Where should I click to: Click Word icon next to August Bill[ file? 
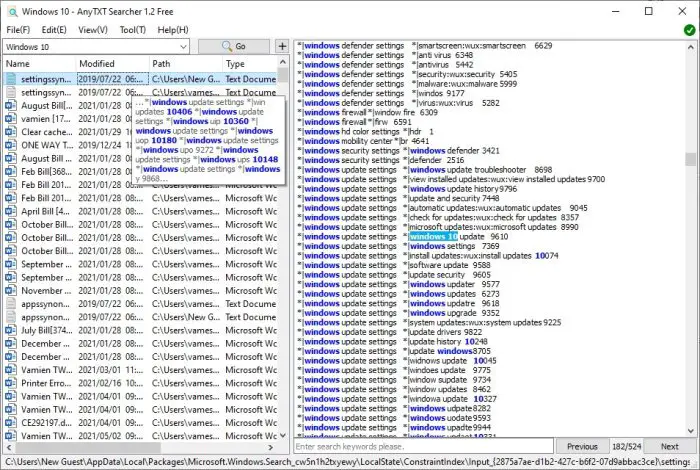pos(11,106)
